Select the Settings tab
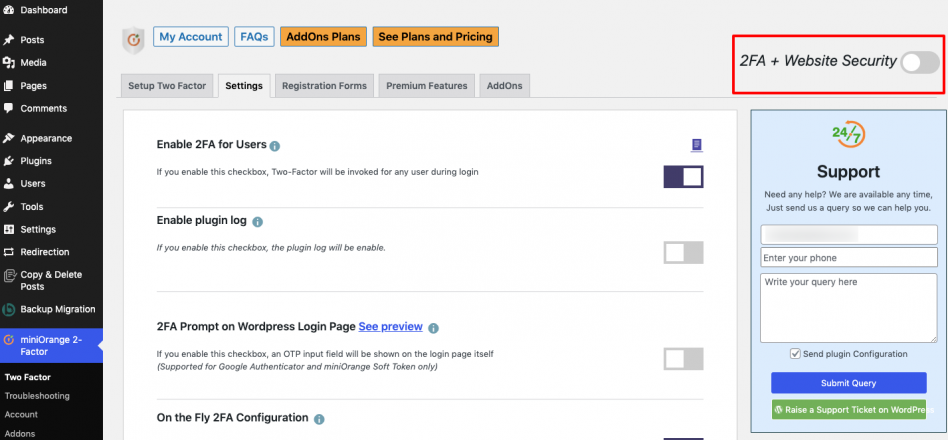The height and width of the screenshot is (440, 948). 244,86
